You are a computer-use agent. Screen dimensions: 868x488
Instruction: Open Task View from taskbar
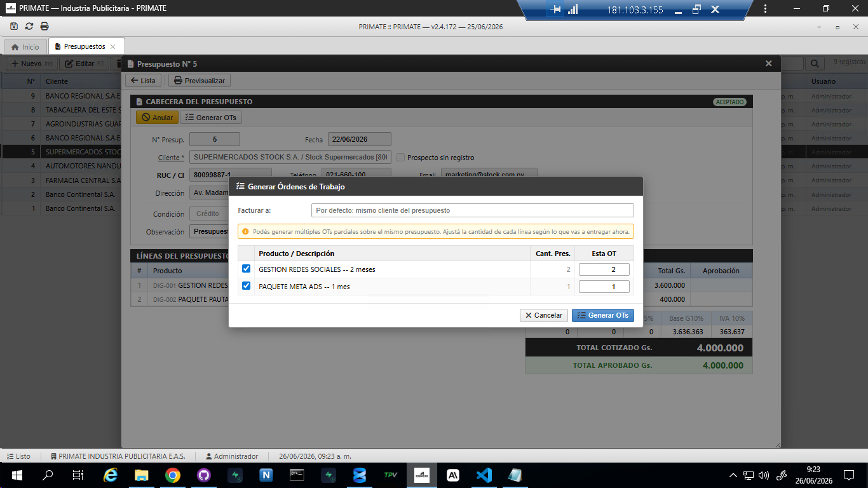(x=78, y=475)
